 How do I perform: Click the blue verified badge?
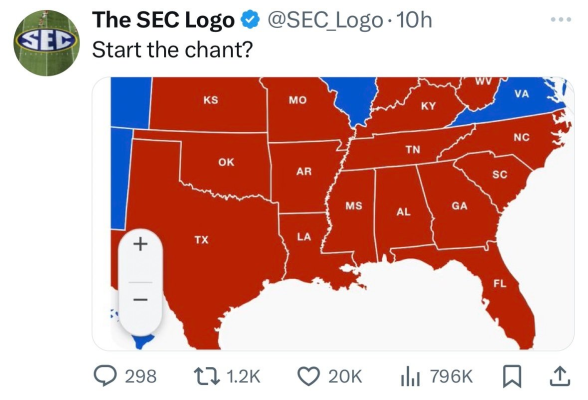point(250,20)
